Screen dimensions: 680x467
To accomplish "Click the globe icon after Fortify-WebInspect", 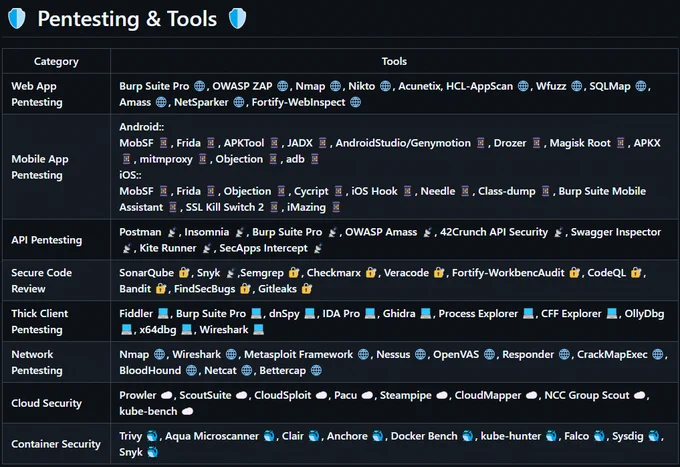I will 355,102.
